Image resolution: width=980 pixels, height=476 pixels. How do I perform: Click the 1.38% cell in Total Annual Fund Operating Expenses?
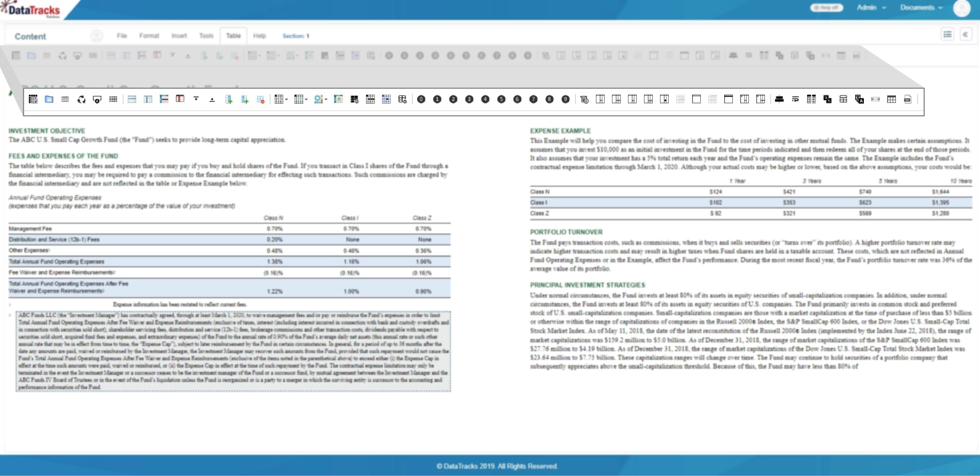(x=274, y=262)
